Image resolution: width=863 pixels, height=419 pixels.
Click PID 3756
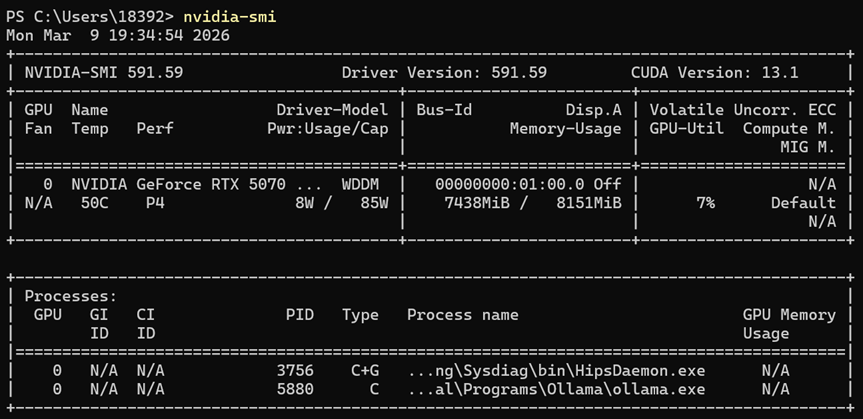click(x=295, y=371)
